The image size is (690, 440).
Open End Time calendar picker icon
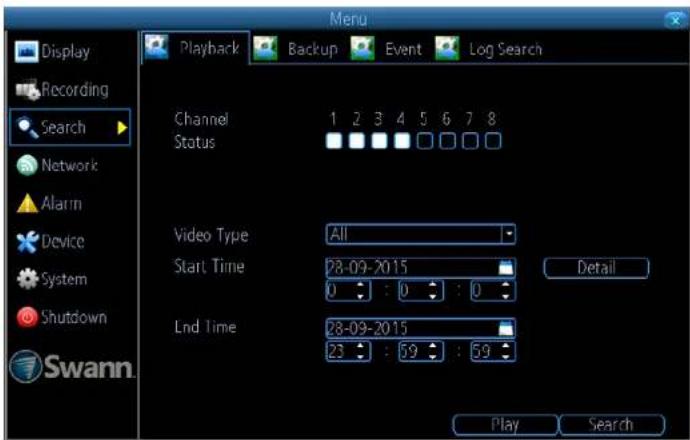coord(506,328)
